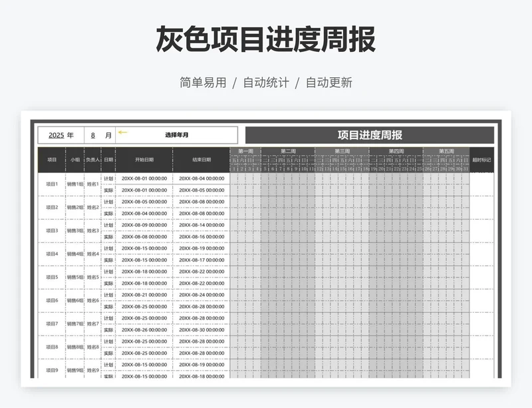Image resolution: width=532 pixels, height=408 pixels.
Task: Click the 项目9 cell
Action: tap(52, 370)
